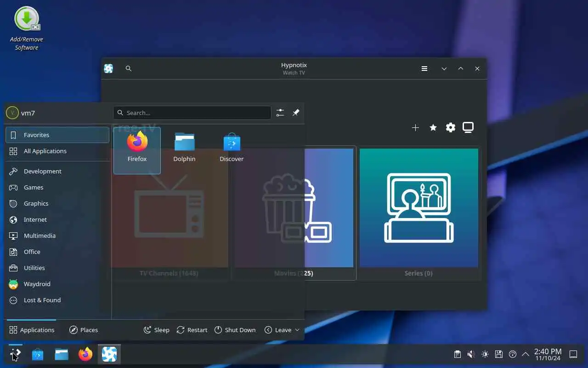Click the vm7 user avatar
Viewport: 588px width, 368px height.
12,113
